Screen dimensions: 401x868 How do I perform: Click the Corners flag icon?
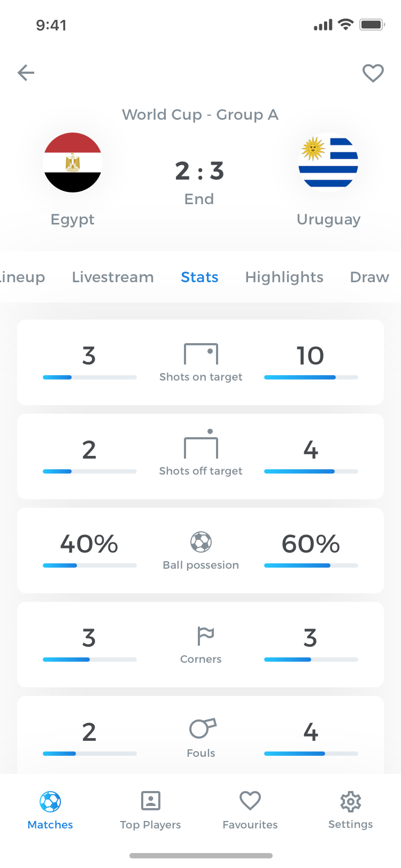click(x=205, y=636)
